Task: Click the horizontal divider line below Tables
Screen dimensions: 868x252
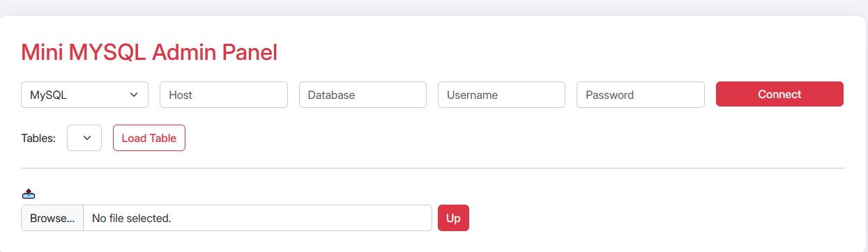Action: coord(432,168)
